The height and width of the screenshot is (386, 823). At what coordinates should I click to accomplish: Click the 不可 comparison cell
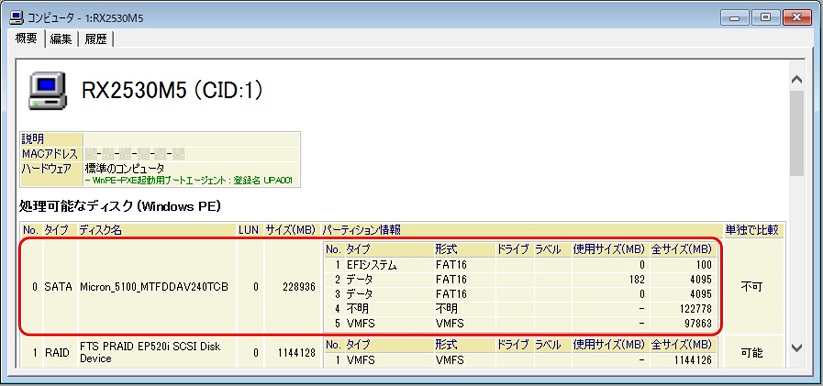coord(751,287)
